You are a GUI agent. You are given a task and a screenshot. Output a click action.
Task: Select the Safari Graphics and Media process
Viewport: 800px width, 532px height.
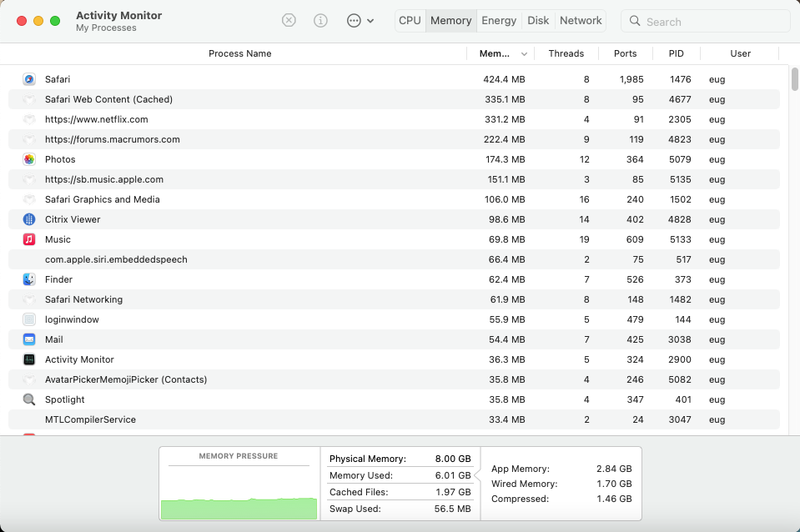[102, 199]
